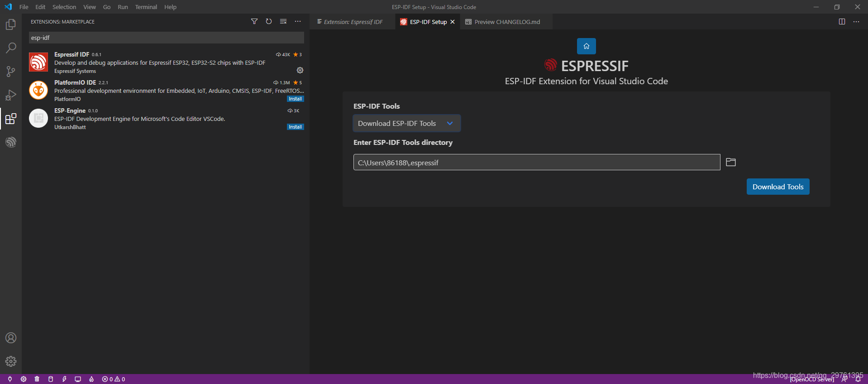Click the flash device lightning icon
868x384 pixels.
click(64, 379)
